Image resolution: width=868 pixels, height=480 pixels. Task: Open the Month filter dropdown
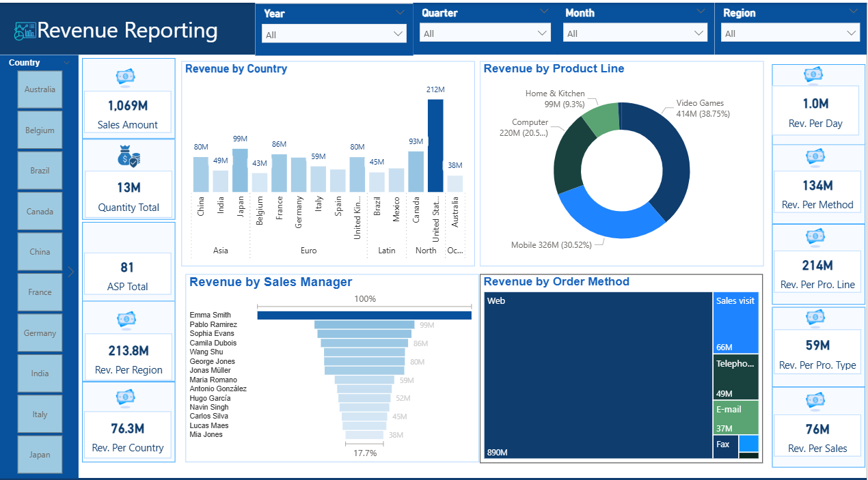635,33
